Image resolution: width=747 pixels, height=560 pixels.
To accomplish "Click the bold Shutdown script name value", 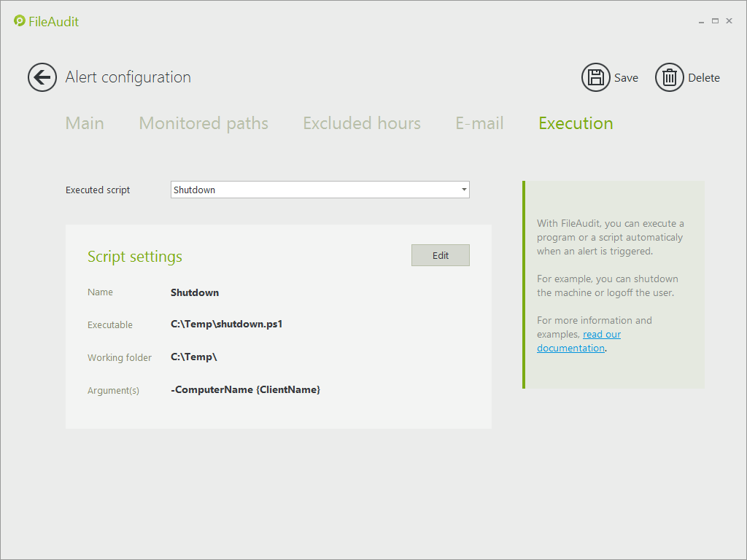I will pyautogui.click(x=195, y=292).
